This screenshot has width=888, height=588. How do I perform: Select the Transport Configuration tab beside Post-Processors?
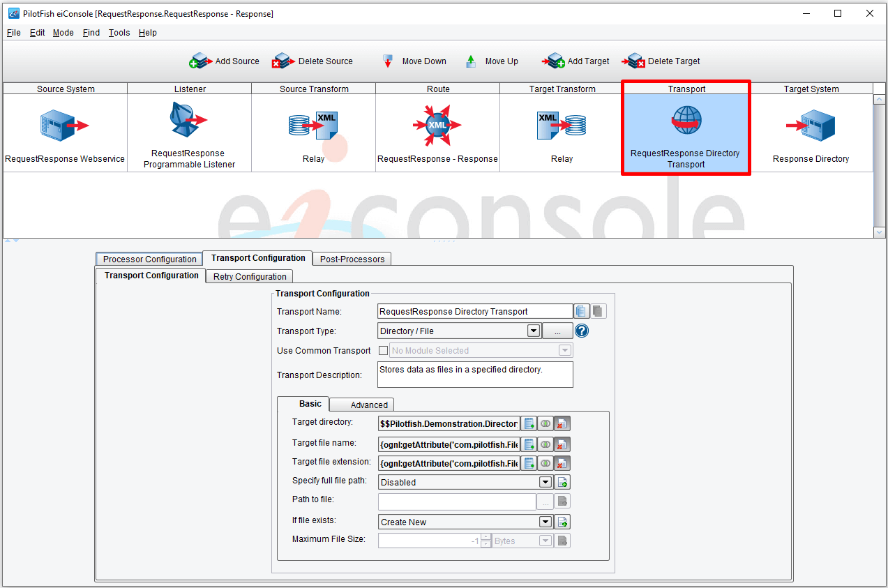coord(258,258)
